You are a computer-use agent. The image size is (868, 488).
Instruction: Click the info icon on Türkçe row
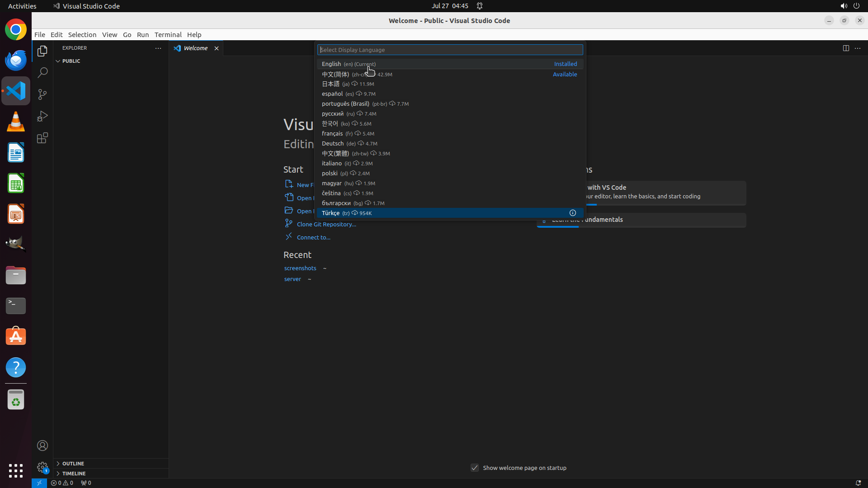coord(572,213)
